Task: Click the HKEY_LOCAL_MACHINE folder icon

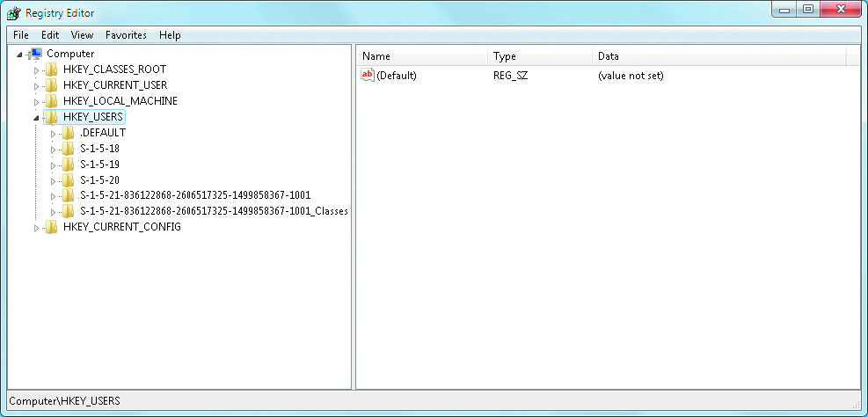Action: point(51,101)
